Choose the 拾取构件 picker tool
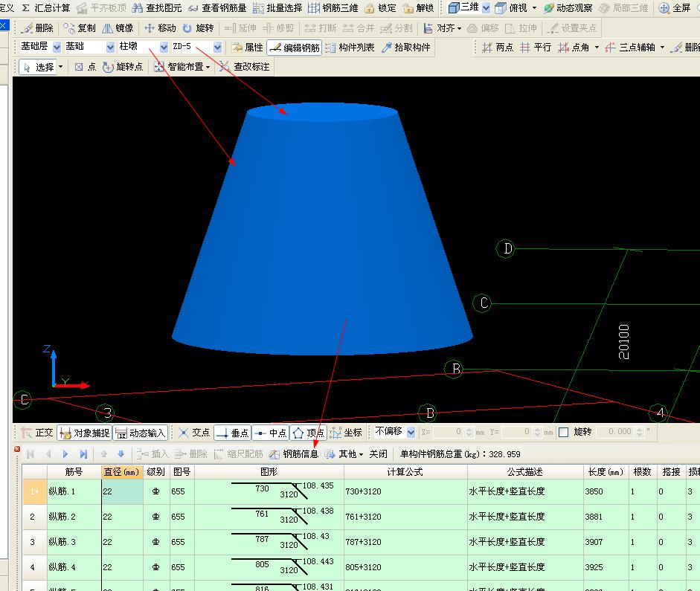Viewport: 700px width, 591px height. tap(406, 48)
